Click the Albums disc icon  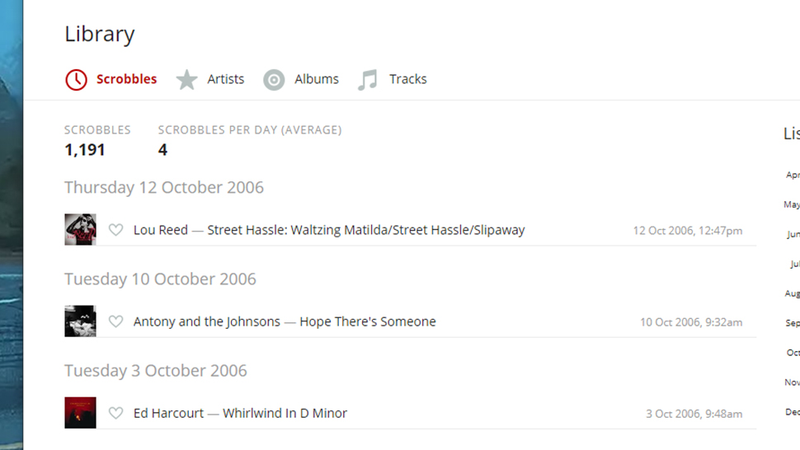point(274,80)
